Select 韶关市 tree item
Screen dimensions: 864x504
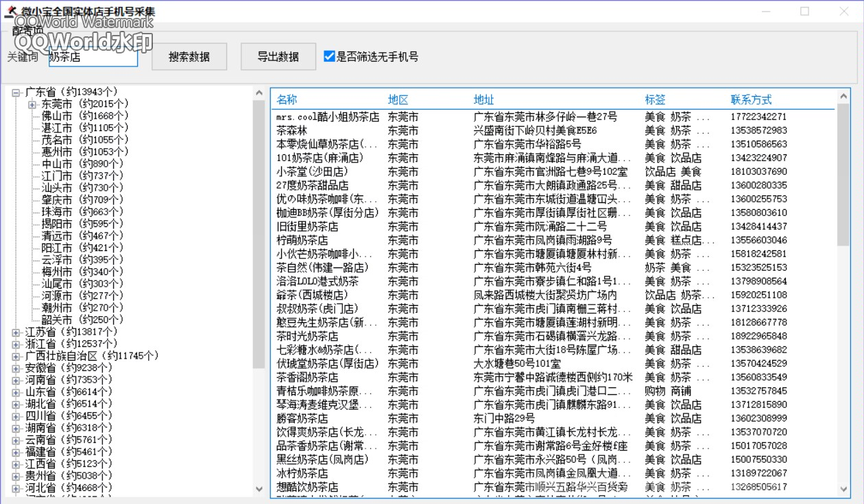(x=82, y=320)
